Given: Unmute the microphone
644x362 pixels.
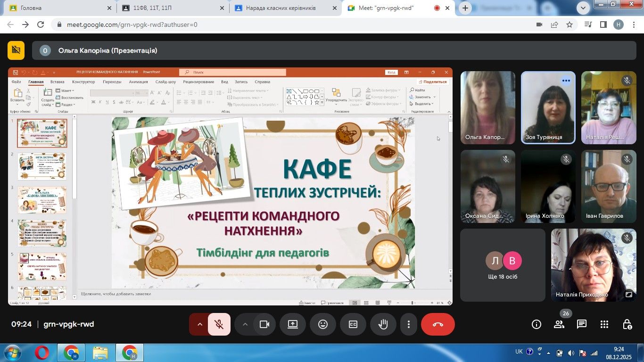Looking at the screenshot, I should 219,324.
